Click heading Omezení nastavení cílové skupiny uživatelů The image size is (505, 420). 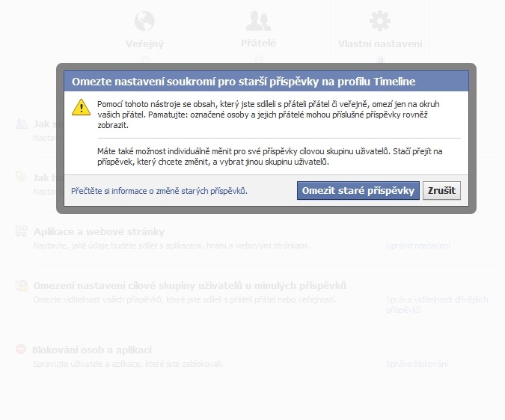click(x=190, y=285)
